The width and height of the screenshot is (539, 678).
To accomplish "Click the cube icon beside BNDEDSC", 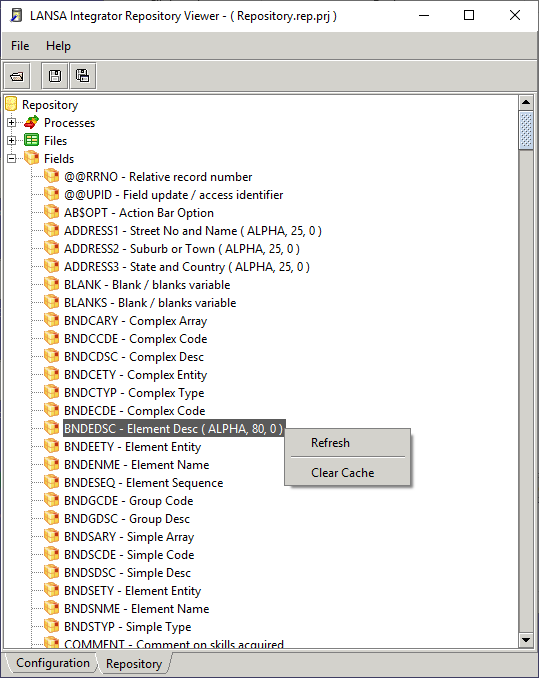I will pos(52,428).
